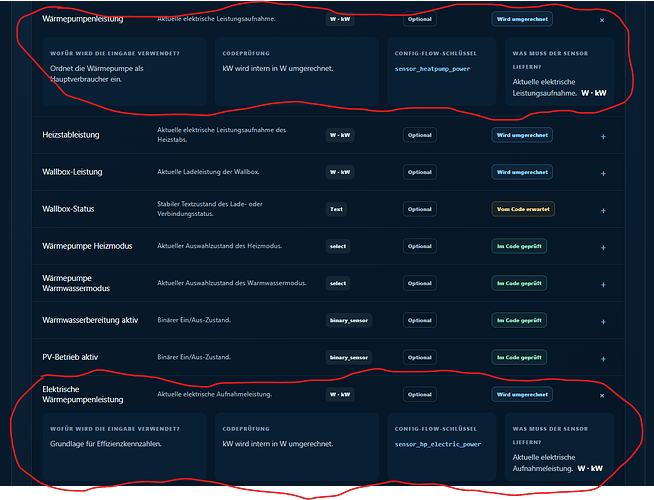Click 'Wird umgerechnet' badge in Wallbox-Leistung row
This screenshot has height=500, width=654.
click(x=522, y=172)
